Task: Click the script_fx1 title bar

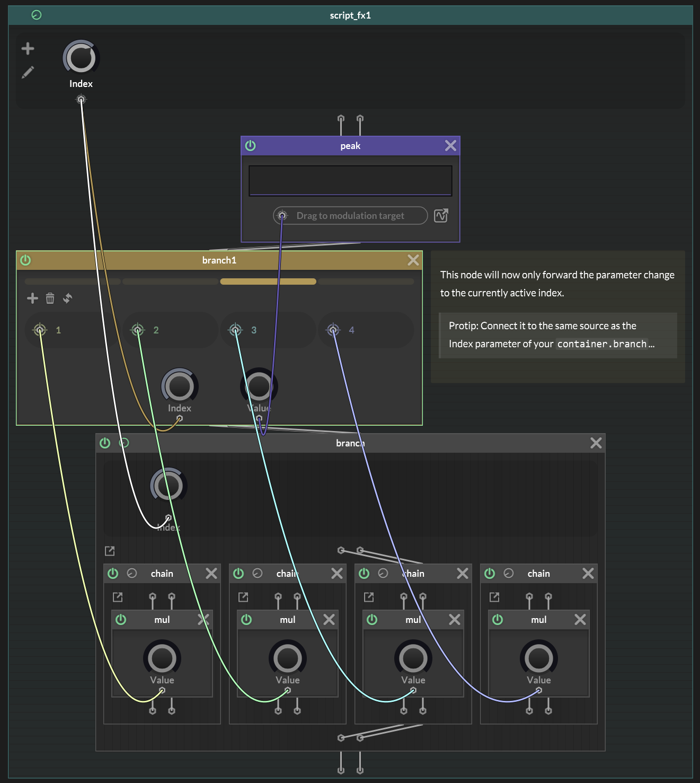Action: (x=350, y=15)
